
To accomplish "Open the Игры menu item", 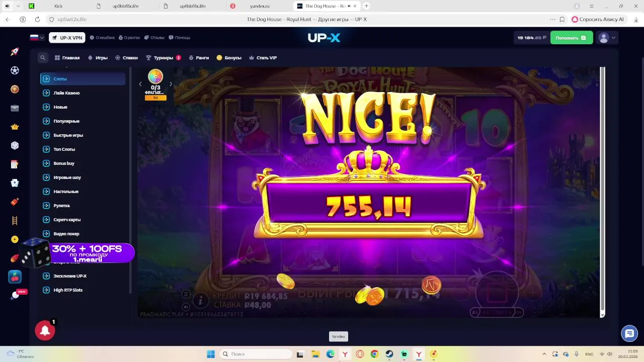I will pos(98,58).
